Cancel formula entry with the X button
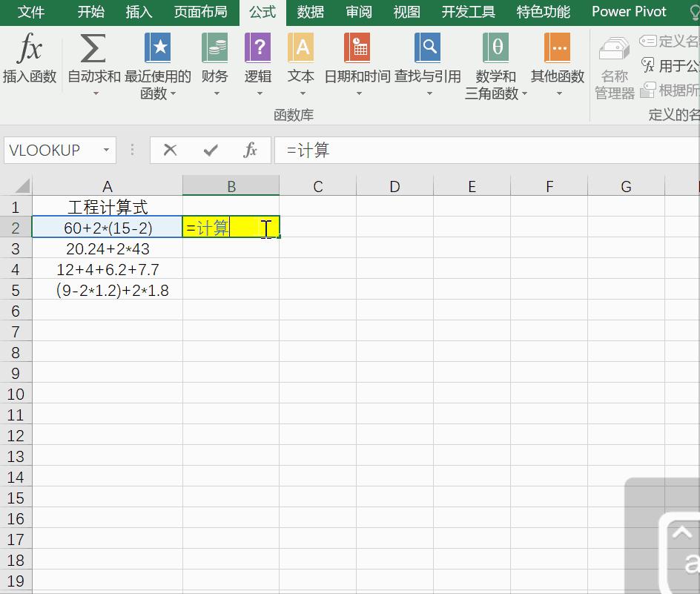Viewport: 700px width, 594px height. (169, 150)
